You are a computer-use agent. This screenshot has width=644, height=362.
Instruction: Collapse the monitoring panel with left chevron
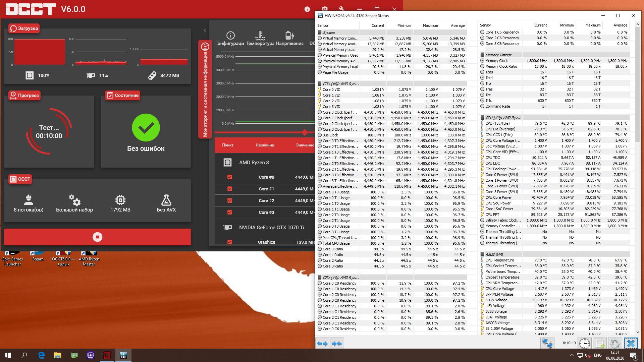tap(205, 31)
